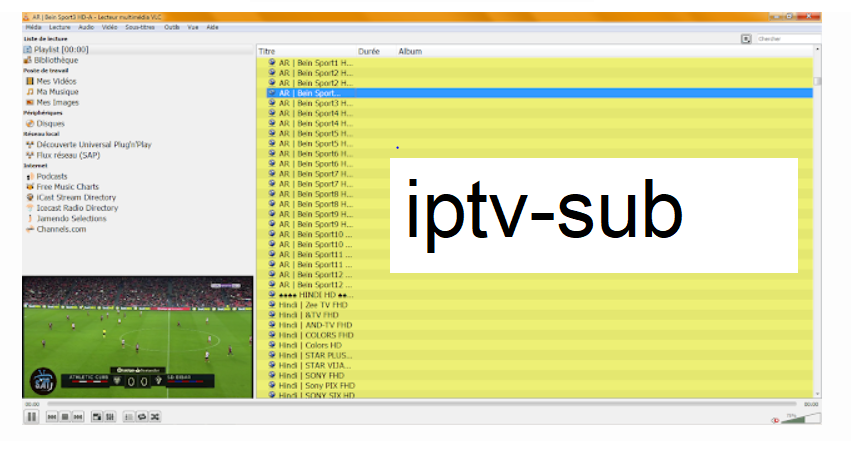851x453 pixels.
Task: Open Icecast Radio Directory
Action: tap(72, 208)
